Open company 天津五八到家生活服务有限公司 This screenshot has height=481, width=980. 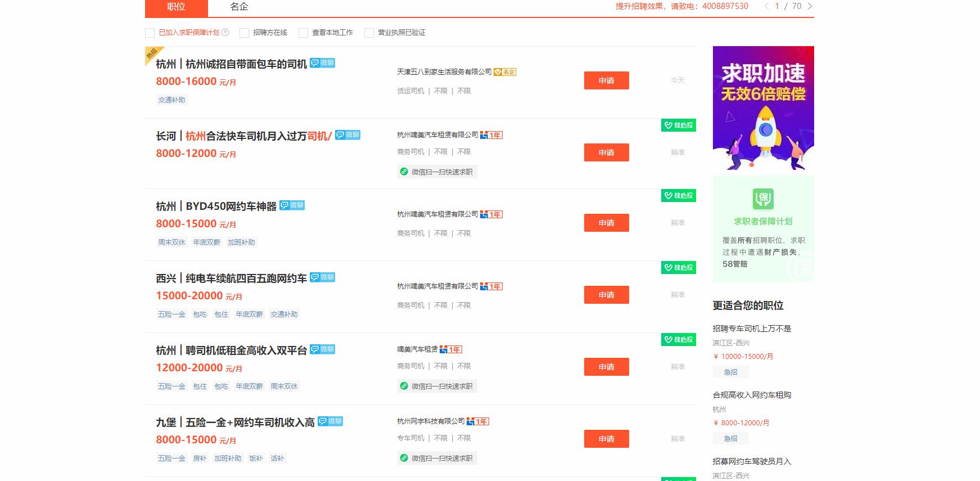click(444, 72)
